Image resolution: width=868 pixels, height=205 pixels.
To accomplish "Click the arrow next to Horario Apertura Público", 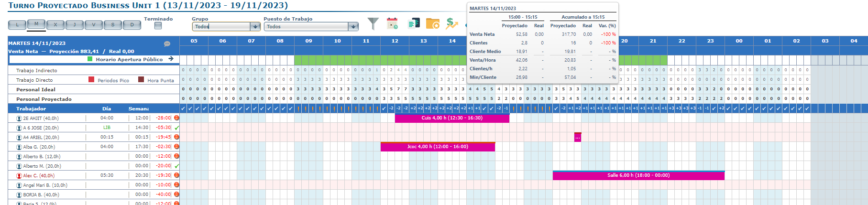I will click(171, 59).
